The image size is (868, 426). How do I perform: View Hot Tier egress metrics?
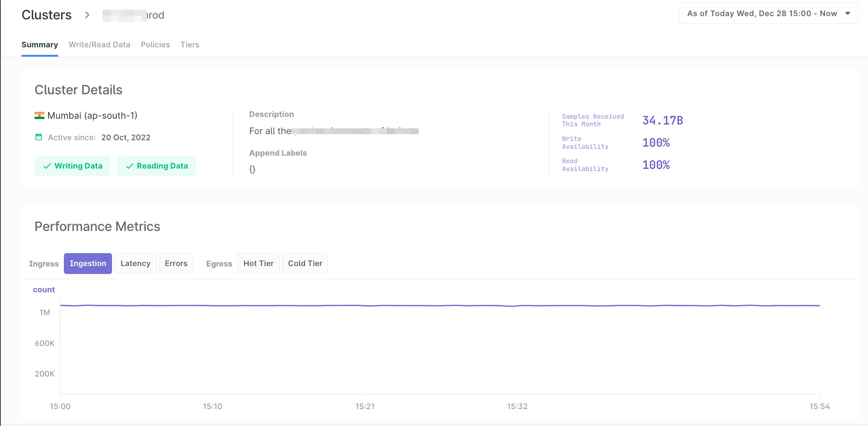(x=258, y=264)
